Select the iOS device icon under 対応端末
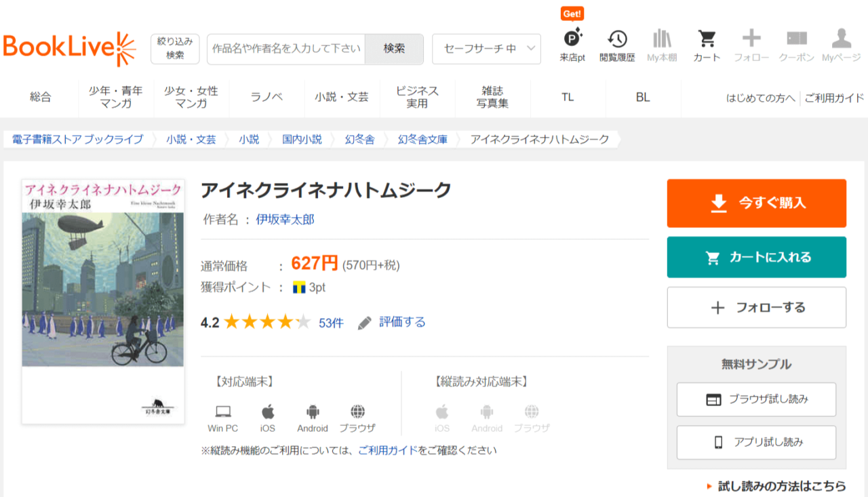The height and width of the screenshot is (497, 868). click(x=268, y=411)
